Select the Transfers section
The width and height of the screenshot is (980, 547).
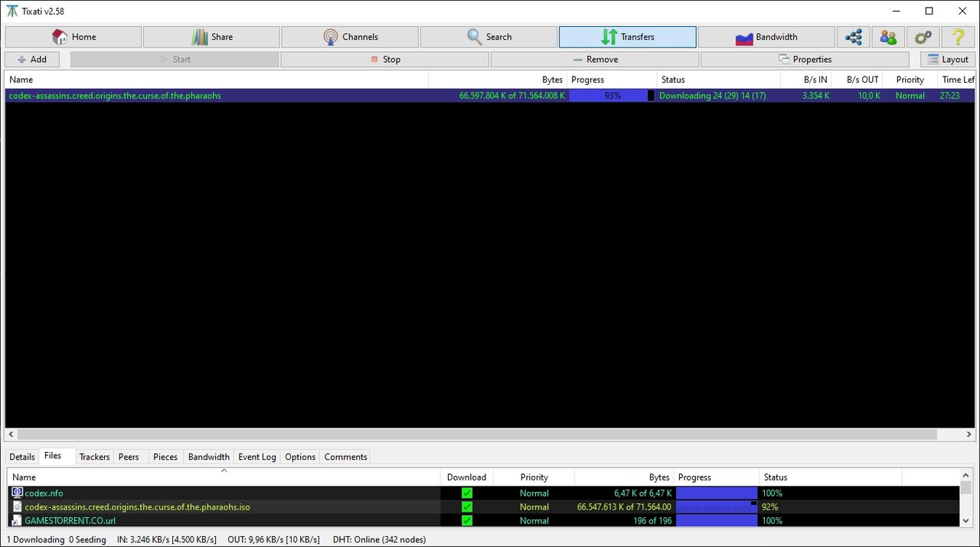point(627,37)
